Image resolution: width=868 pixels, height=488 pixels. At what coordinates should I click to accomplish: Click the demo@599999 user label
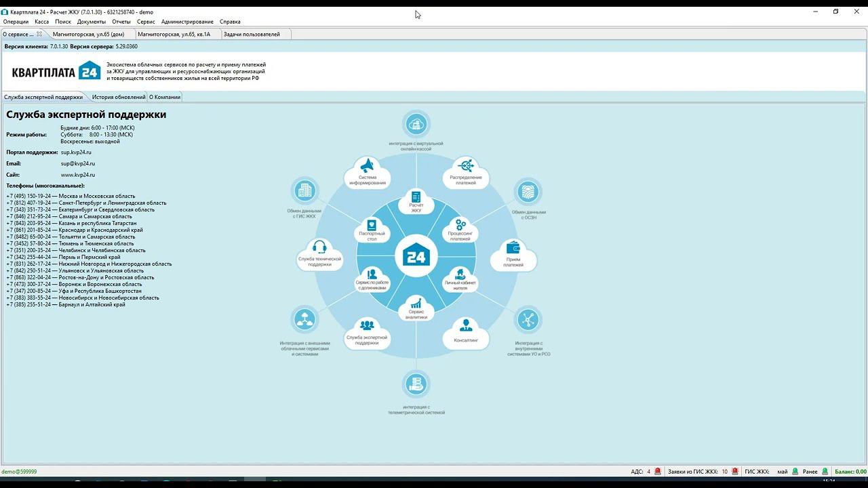[19, 472]
